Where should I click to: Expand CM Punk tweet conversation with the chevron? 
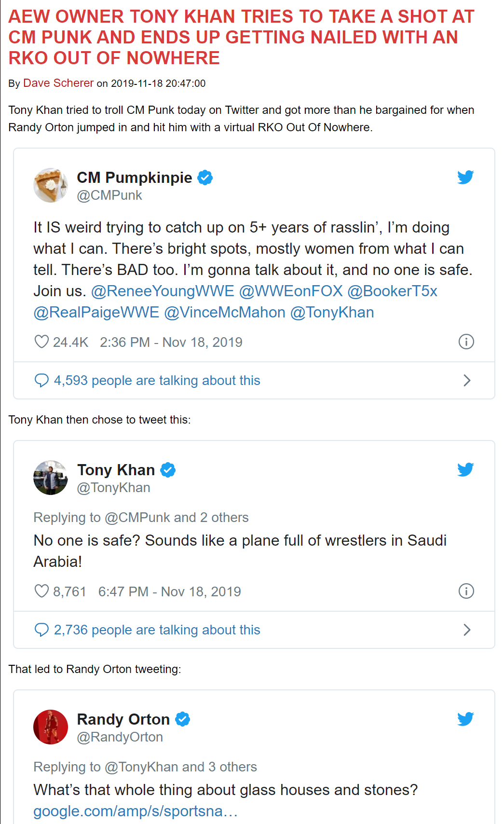point(466,381)
